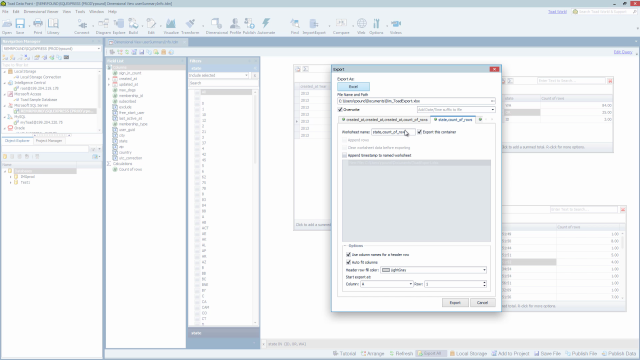Click the Edit toolbar icon
Screen dimensions: 640x360
[151, 26]
